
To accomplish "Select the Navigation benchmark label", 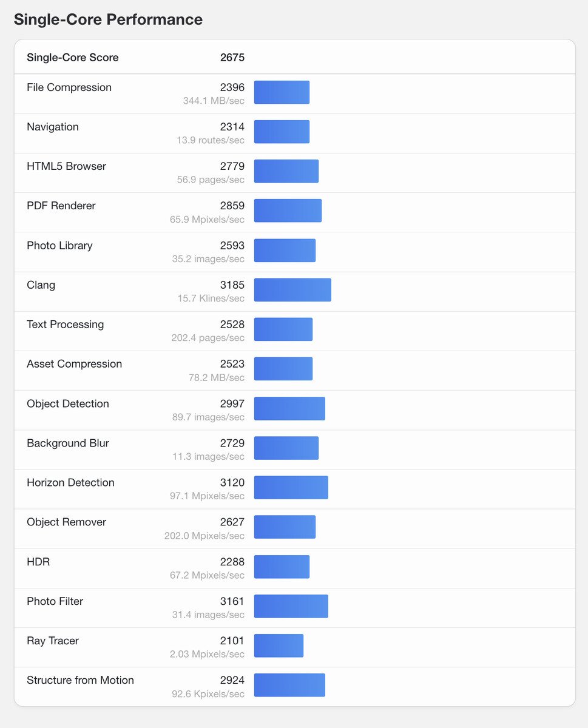I will point(53,127).
